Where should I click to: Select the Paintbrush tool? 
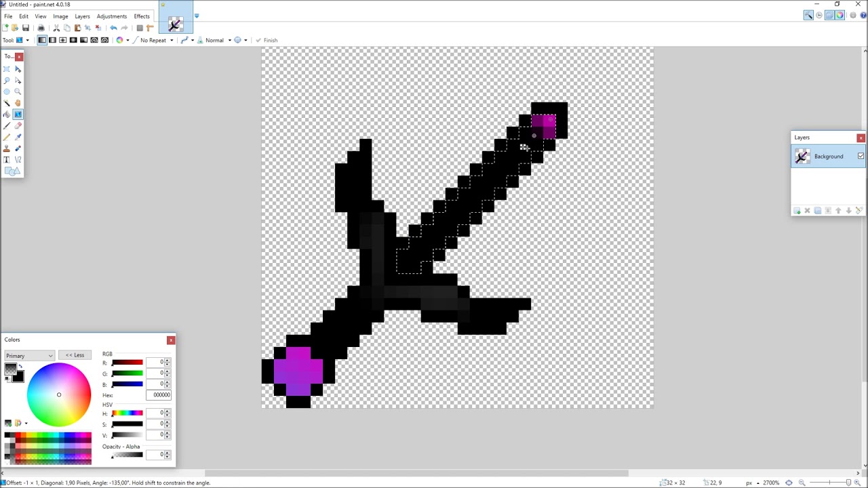[7, 125]
